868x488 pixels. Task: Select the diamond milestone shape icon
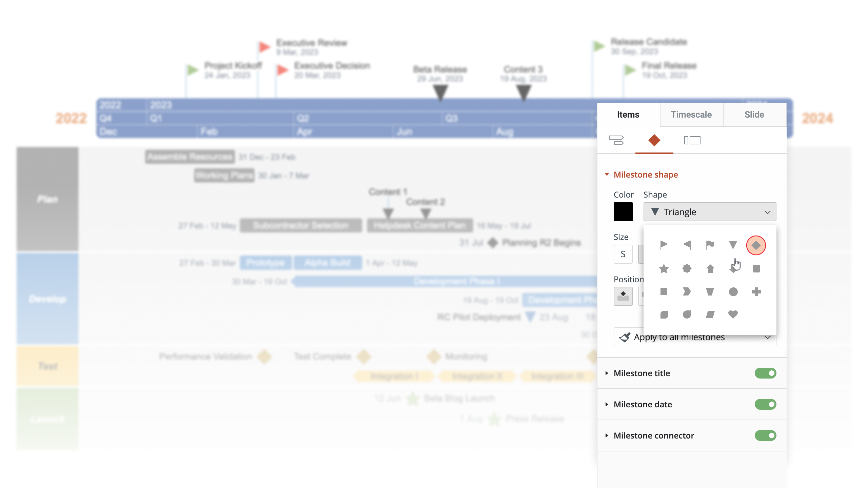pos(755,245)
